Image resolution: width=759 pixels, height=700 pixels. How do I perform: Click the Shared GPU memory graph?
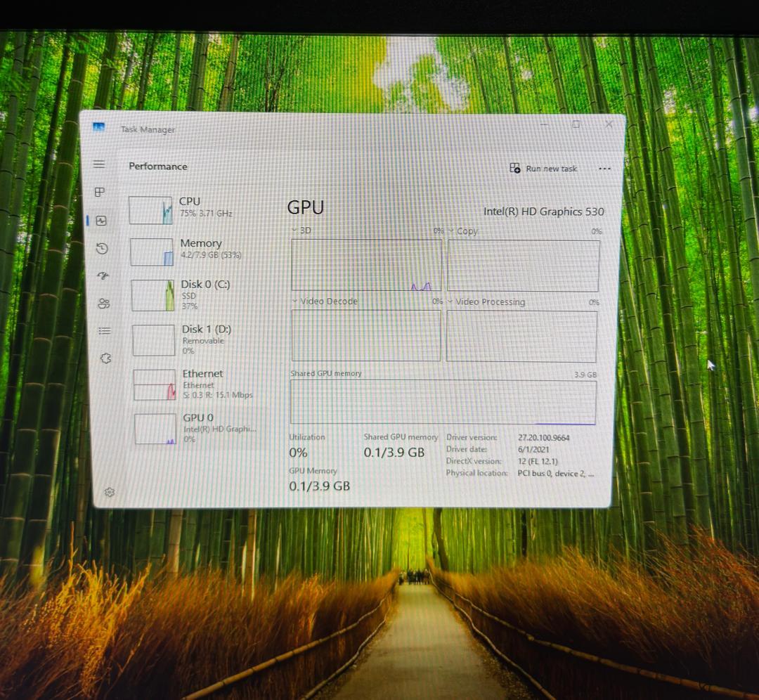443,403
